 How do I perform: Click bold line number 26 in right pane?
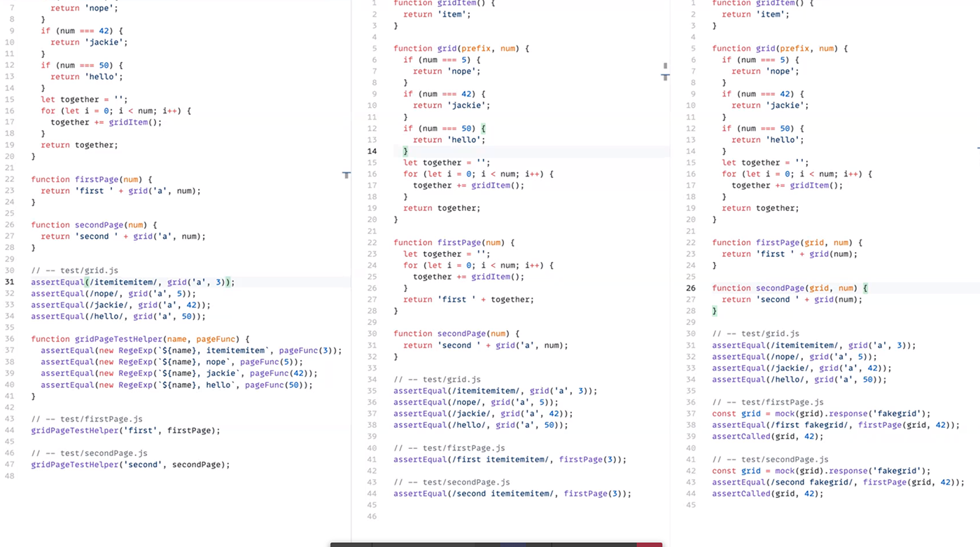[x=691, y=288]
